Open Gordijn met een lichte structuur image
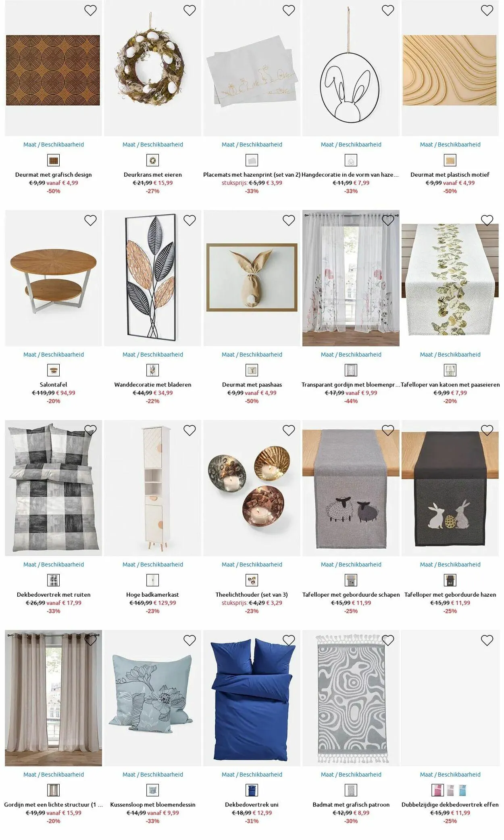 (x=54, y=698)
